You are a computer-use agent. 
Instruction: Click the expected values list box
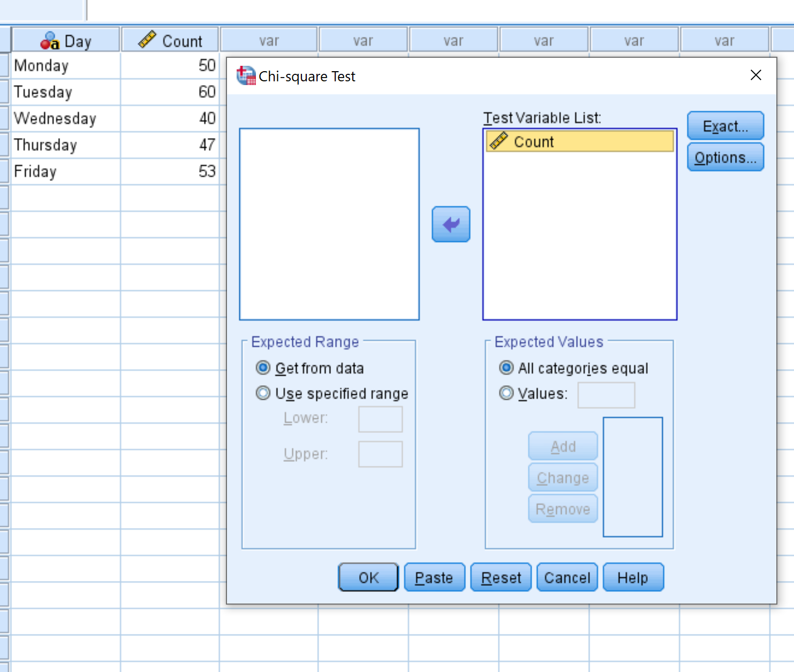click(x=633, y=477)
